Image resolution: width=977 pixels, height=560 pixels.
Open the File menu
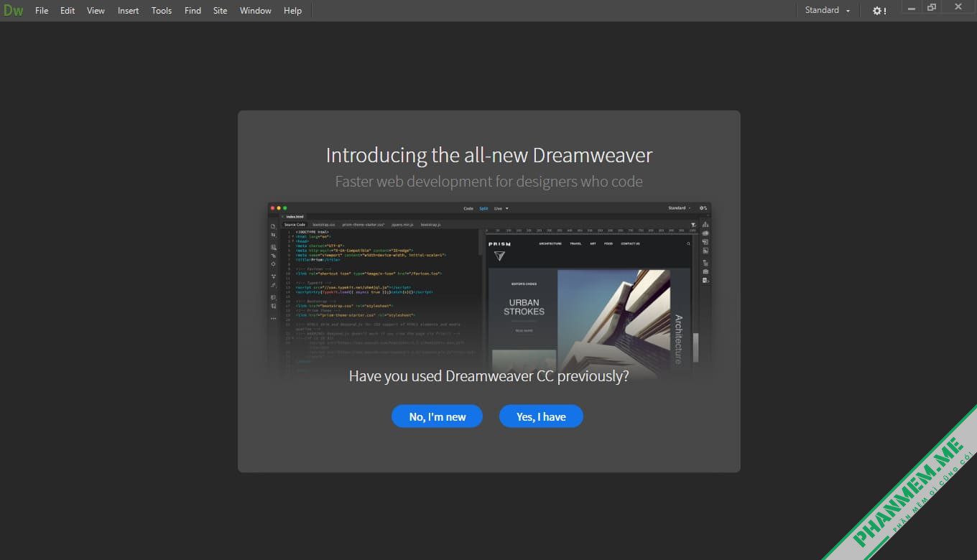[x=42, y=11]
